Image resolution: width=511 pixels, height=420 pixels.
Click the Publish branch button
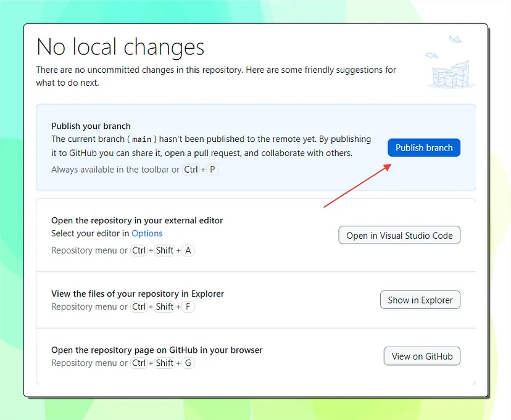coord(423,147)
